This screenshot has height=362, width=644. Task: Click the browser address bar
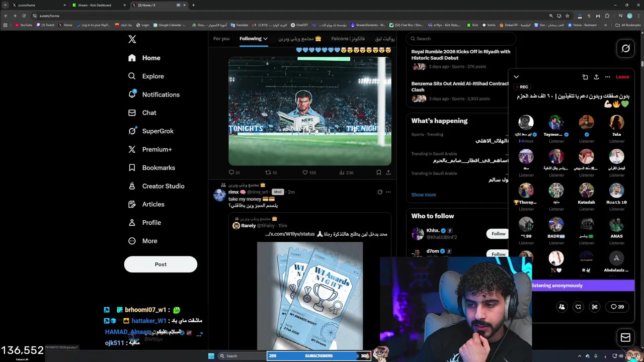coord(292,16)
